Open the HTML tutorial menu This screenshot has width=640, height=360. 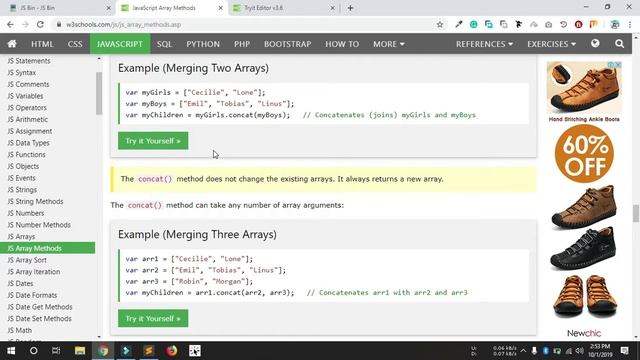click(42, 44)
